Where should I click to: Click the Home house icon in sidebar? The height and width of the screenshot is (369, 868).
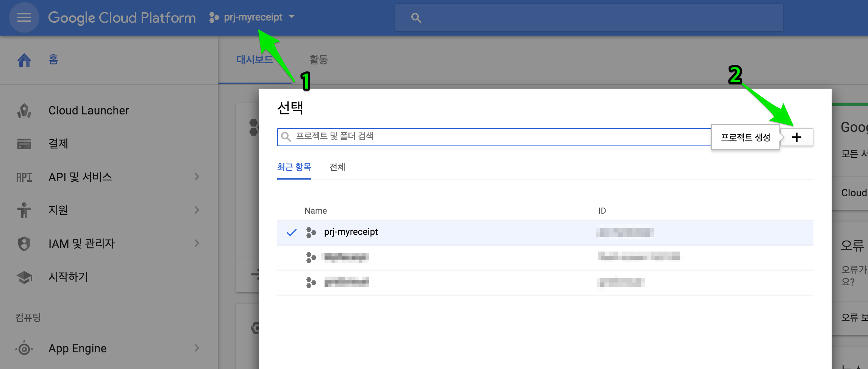[24, 60]
